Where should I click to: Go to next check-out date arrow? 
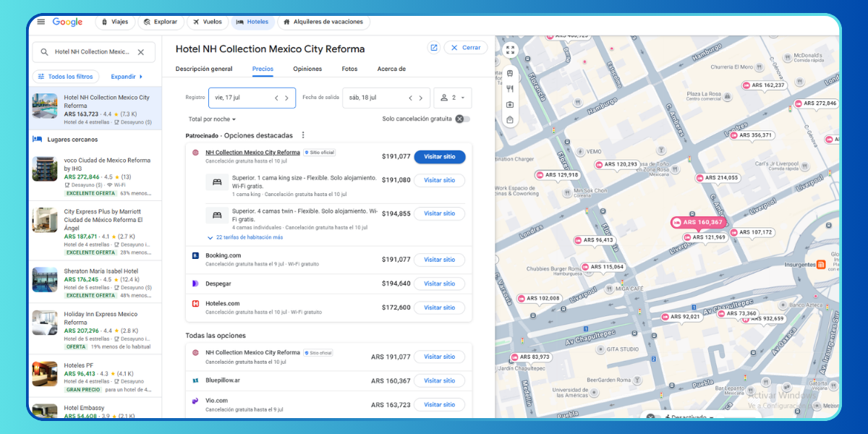pyautogui.click(x=421, y=98)
